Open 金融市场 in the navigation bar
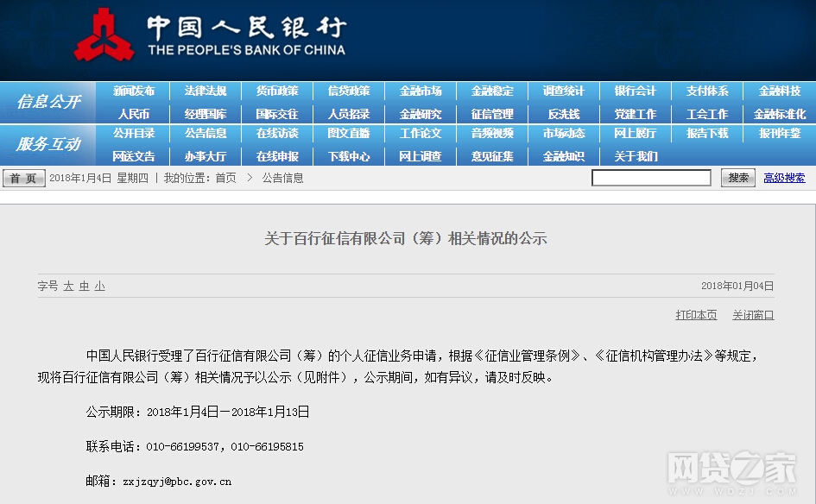Viewport: 816px width, 504px height. (x=421, y=91)
